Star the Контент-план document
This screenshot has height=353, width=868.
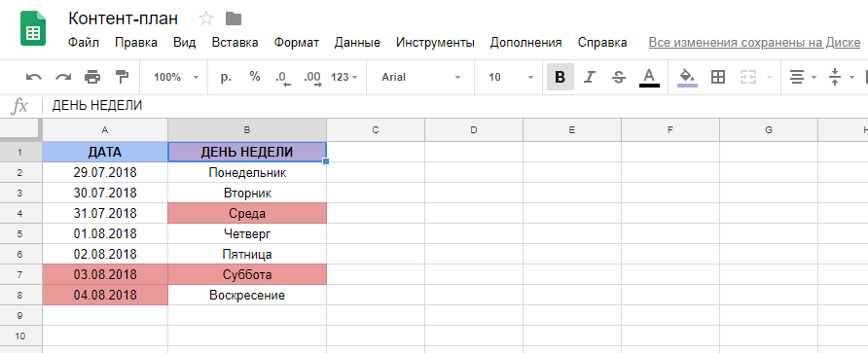[206, 18]
